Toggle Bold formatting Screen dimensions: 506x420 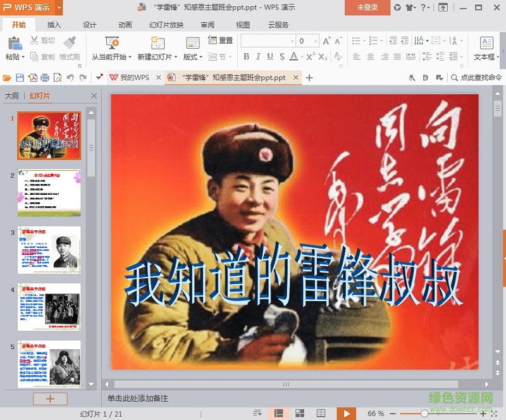pyautogui.click(x=247, y=57)
